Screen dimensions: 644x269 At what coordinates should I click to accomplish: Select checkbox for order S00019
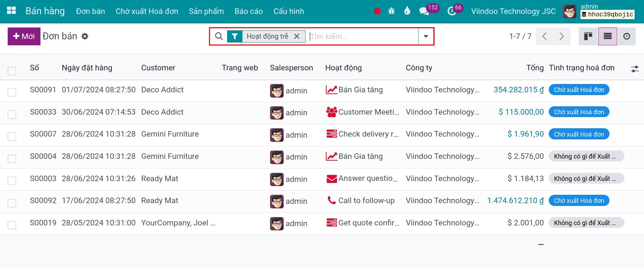tap(12, 225)
